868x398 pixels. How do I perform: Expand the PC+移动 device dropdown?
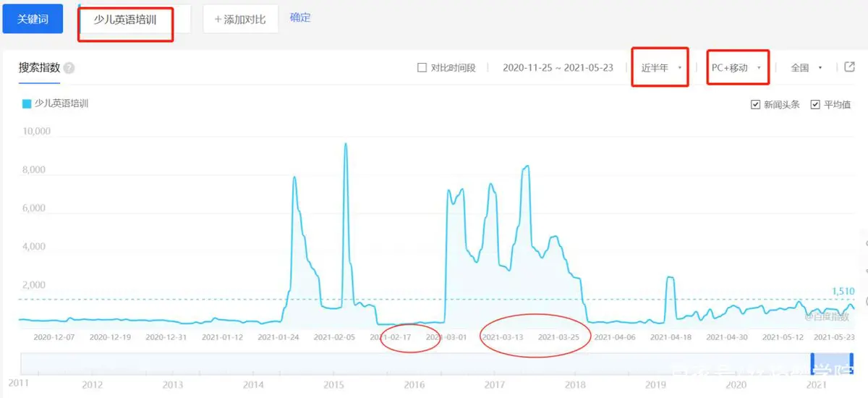coord(736,67)
